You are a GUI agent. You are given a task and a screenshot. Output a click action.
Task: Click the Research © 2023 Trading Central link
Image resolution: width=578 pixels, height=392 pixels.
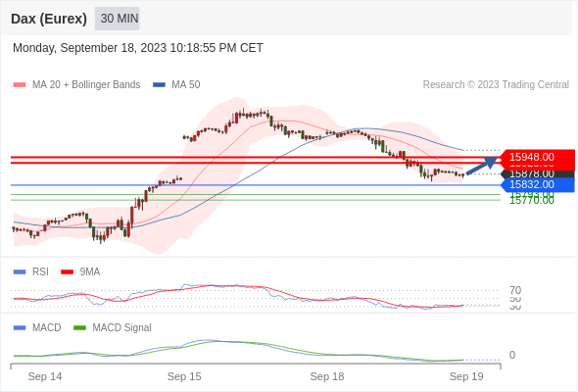click(x=496, y=85)
